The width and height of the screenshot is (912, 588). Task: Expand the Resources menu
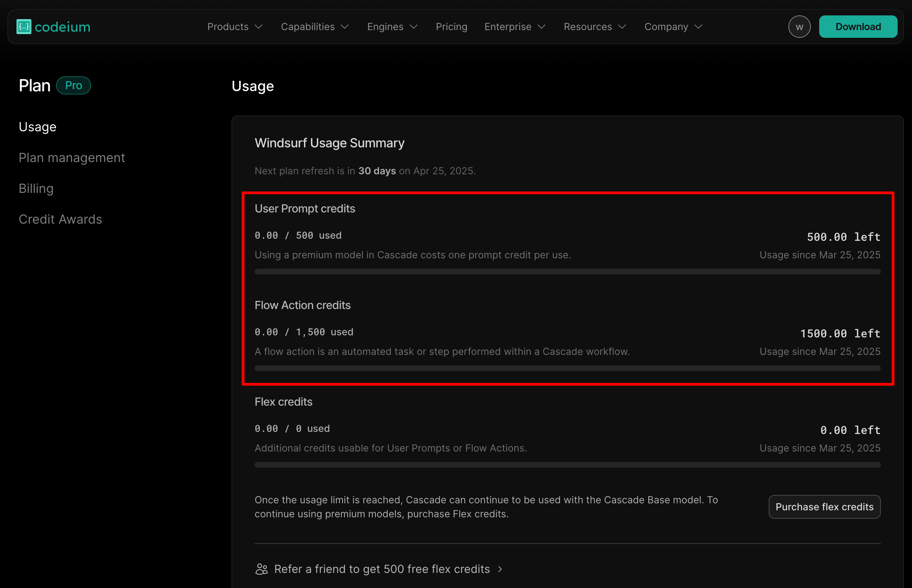coord(594,27)
